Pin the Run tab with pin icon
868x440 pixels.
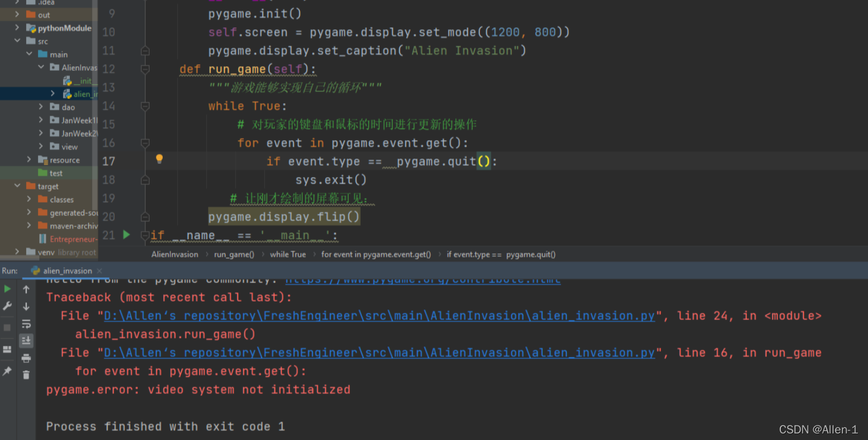coord(7,371)
